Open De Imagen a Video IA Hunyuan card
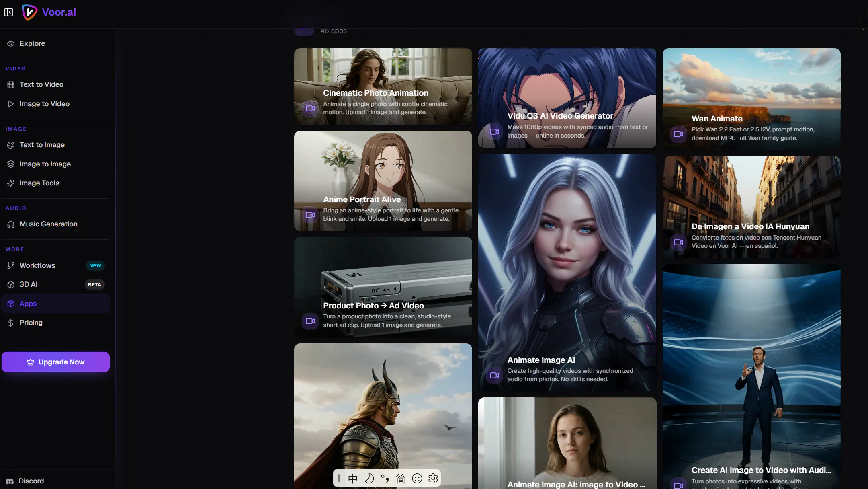Viewport: 868px width, 489px height. coord(751,207)
